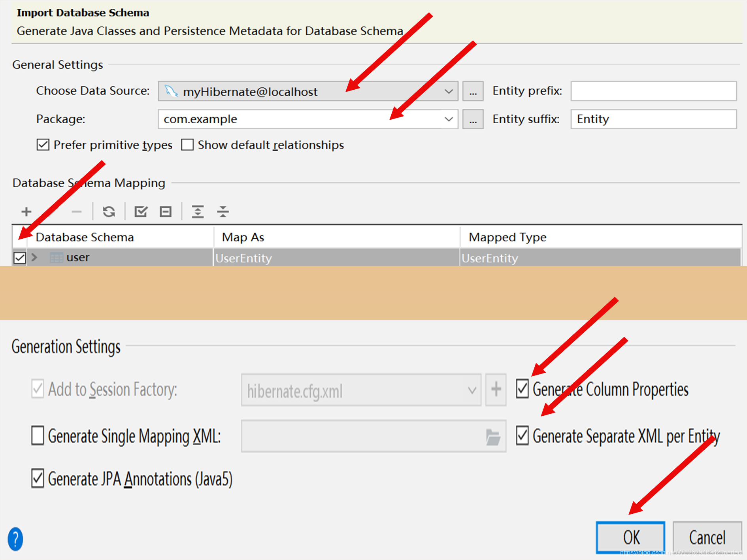This screenshot has height=560, width=747.
Task: Open the Choose Data Source dropdown
Action: (308, 91)
